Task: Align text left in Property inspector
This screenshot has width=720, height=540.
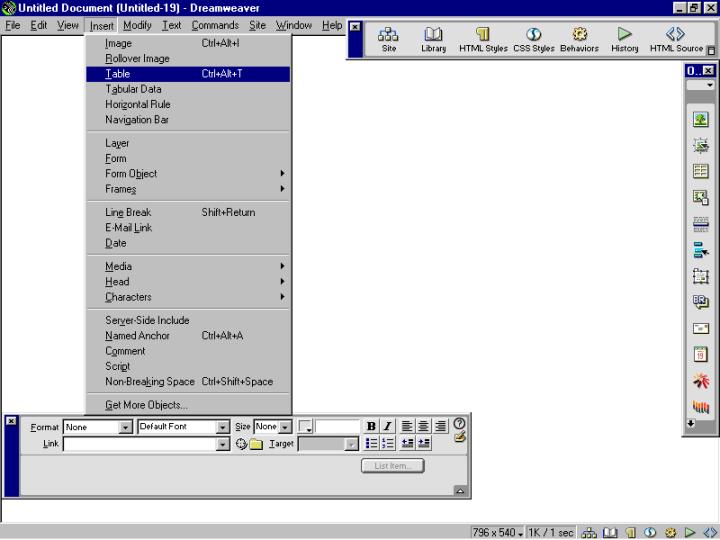Action: (x=406, y=427)
